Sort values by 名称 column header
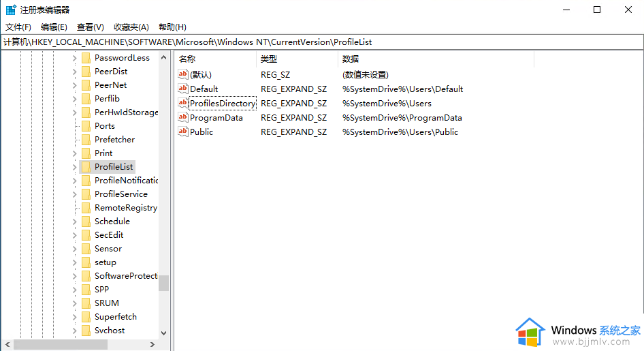The image size is (644, 351). point(216,59)
